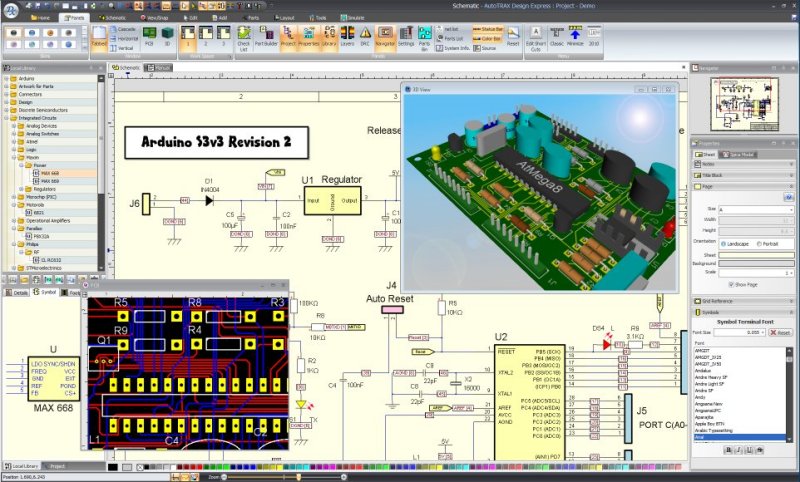This screenshot has height=482, width=800.
Task: Click the Parts List button
Action: pyautogui.click(x=449, y=39)
